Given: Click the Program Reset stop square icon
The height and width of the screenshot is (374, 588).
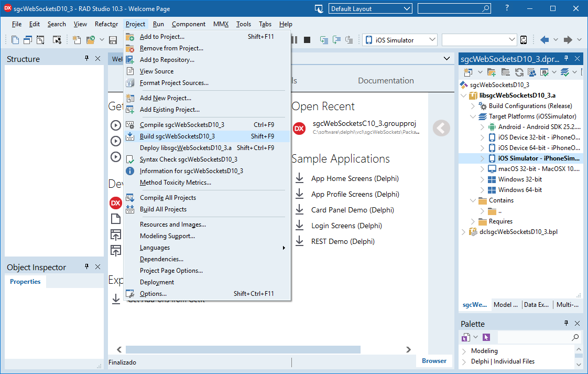Looking at the screenshot, I should 307,40.
